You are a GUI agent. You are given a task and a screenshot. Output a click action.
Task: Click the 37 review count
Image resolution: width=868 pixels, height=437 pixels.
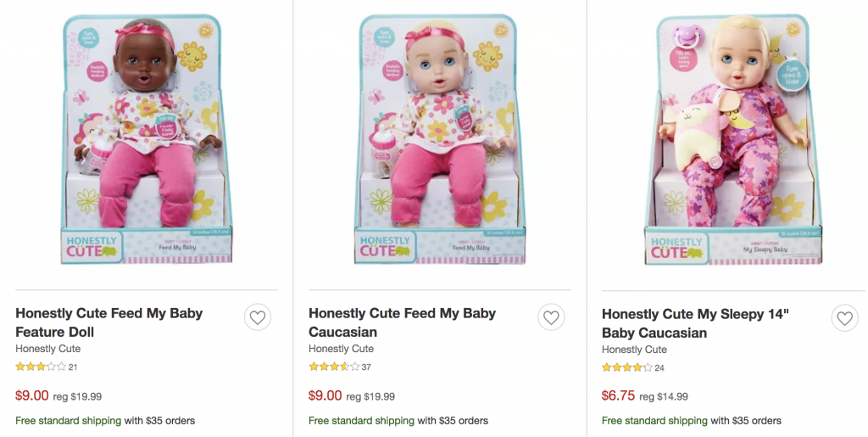point(366,367)
